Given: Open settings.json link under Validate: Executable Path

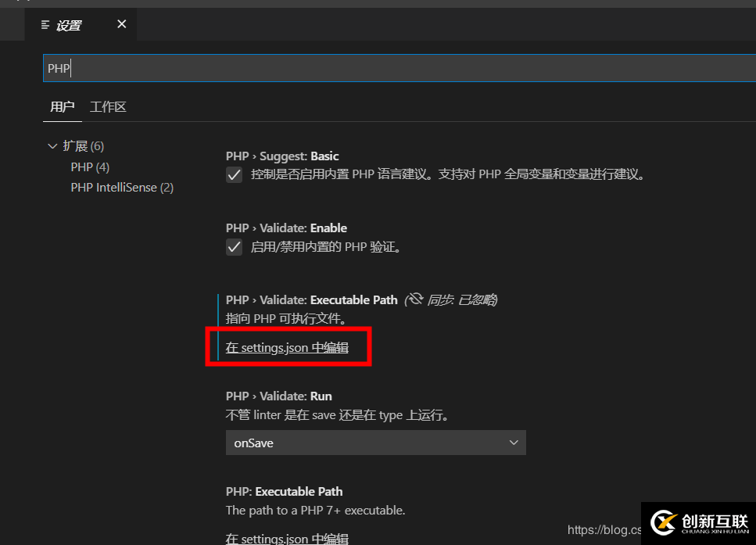Looking at the screenshot, I should (x=287, y=348).
